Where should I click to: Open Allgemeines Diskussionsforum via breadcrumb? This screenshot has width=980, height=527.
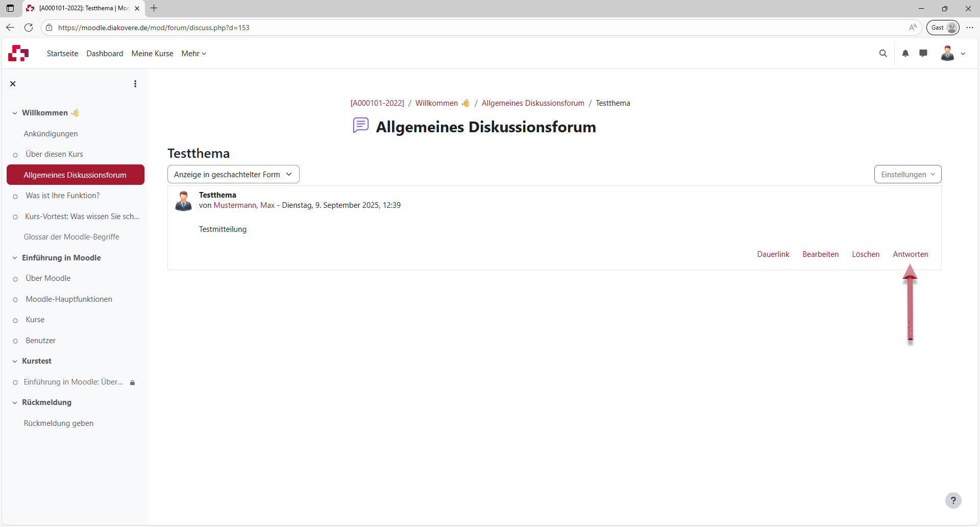532,103
